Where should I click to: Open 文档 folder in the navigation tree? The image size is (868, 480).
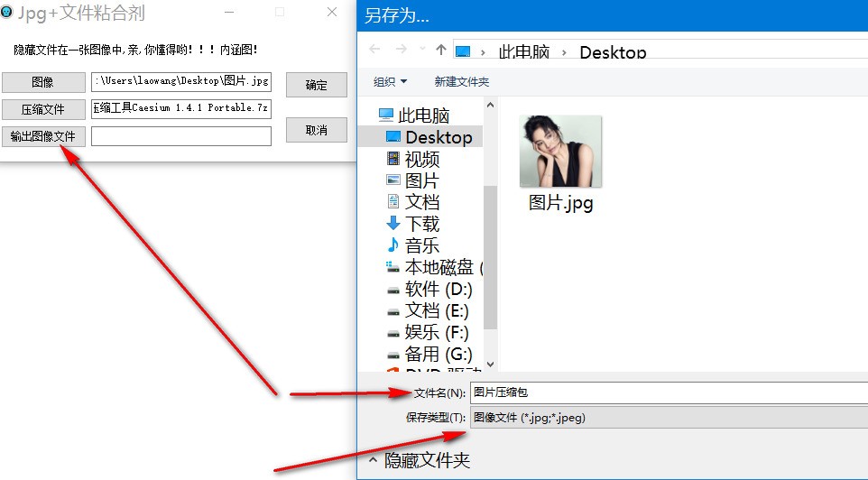(x=422, y=203)
